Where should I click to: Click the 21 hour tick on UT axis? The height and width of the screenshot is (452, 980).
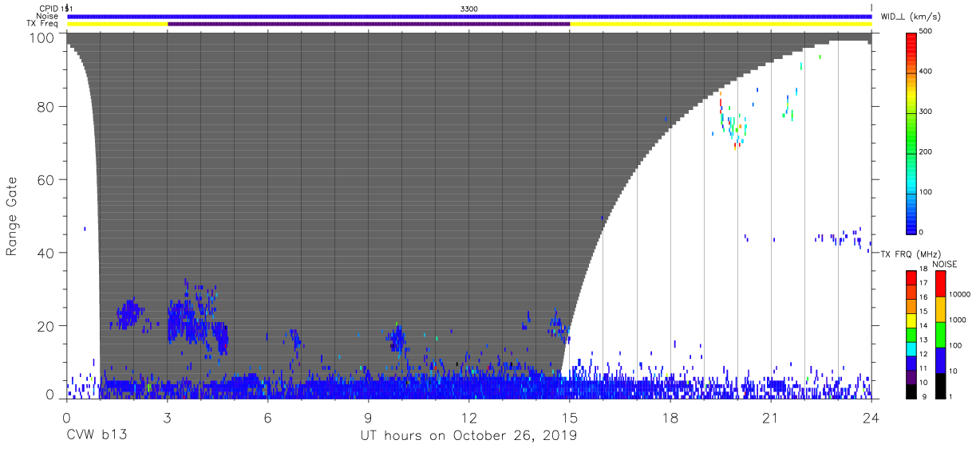point(771,418)
